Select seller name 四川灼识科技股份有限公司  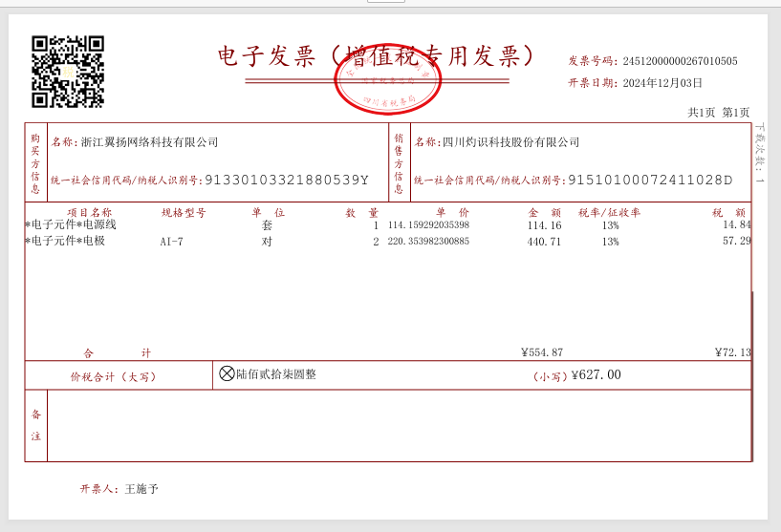[x=510, y=142]
